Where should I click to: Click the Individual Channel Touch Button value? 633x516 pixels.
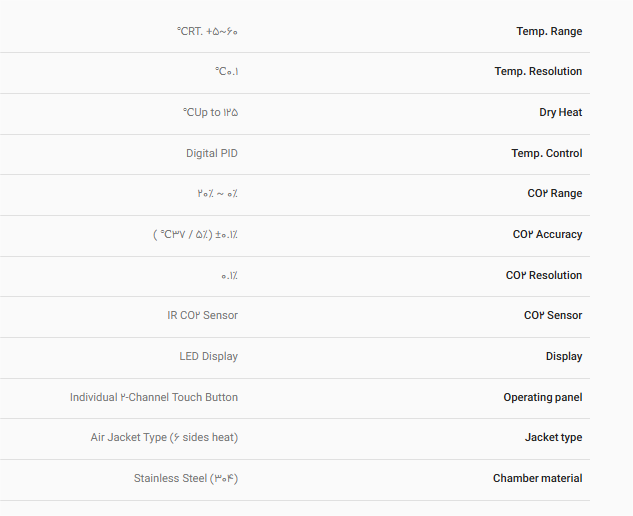(x=154, y=398)
